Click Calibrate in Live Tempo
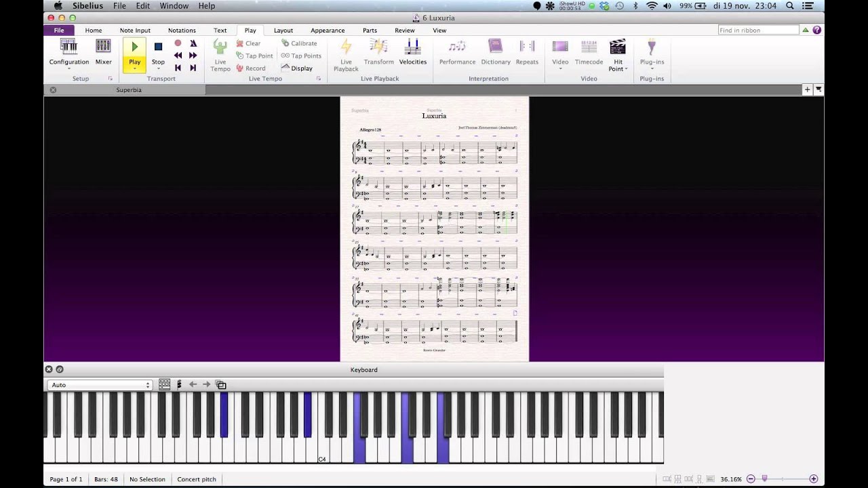Image resolution: width=868 pixels, height=488 pixels. pyautogui.click(x=299, y=43)
